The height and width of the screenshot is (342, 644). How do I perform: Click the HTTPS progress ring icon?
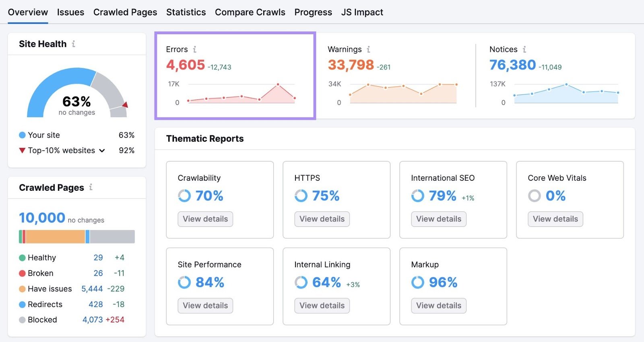coord(301,196)
